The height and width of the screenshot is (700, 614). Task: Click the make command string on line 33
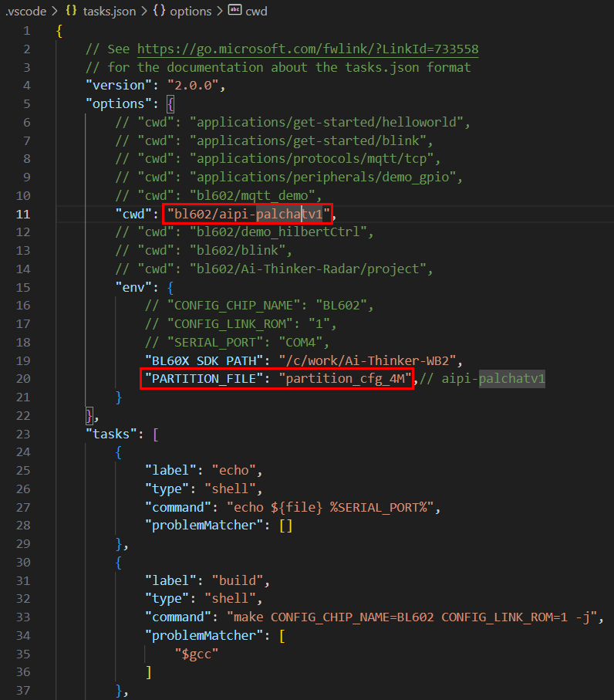(x=413, y=617)
